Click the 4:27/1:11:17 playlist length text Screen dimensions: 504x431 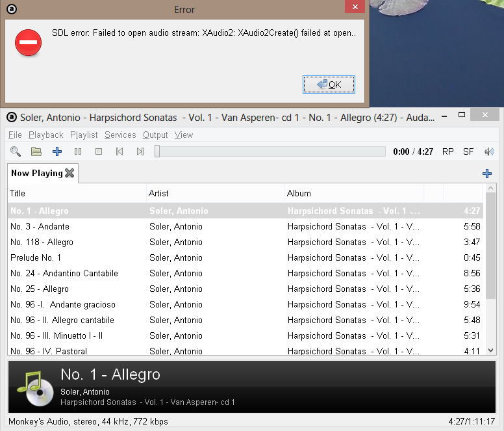(x=472, y=421)
